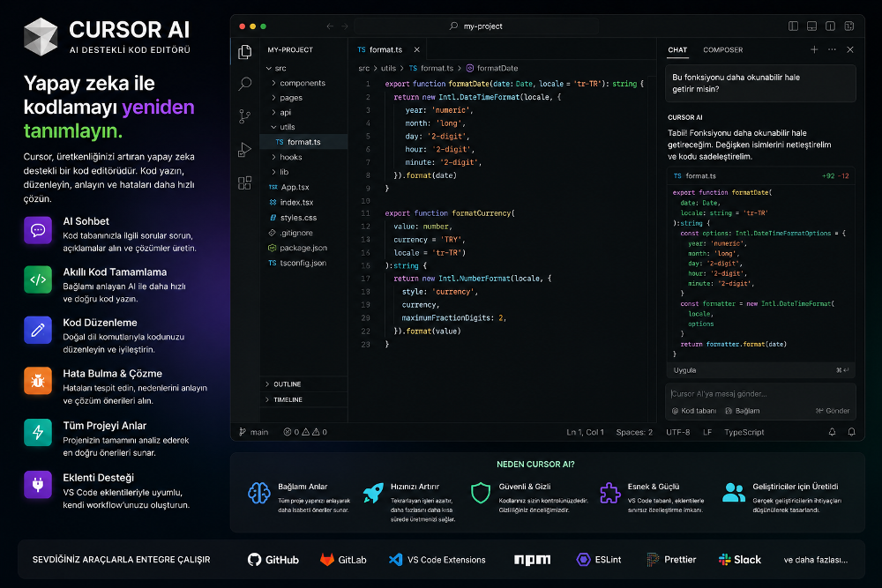Viewport: 882px width, 588px height.
Task: Open customize layout icon in title bar
Action: (x=849, y=26)
